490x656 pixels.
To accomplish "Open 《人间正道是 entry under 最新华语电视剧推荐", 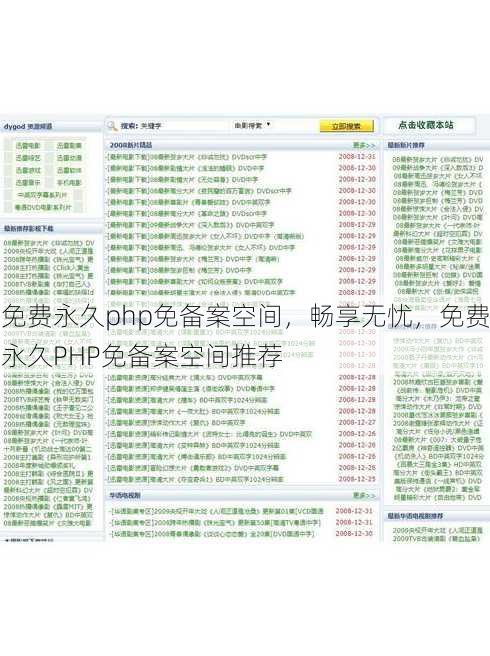I will pyautogui.click(x=438, y=530).
